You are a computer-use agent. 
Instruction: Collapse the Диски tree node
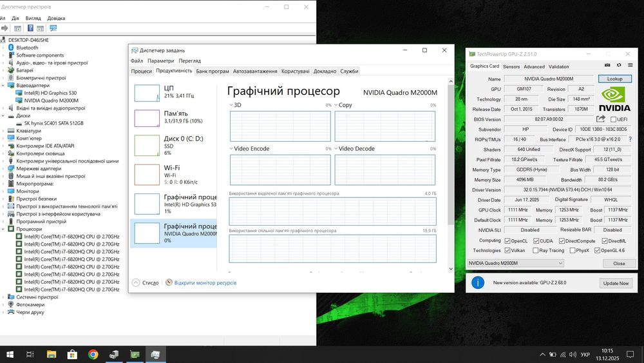pyautogui.click(x=3, y=115)
